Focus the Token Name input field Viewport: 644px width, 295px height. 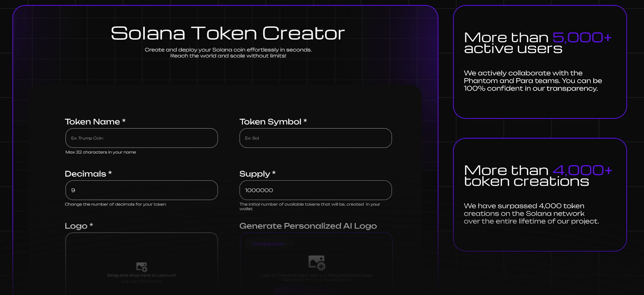(141, 138)
